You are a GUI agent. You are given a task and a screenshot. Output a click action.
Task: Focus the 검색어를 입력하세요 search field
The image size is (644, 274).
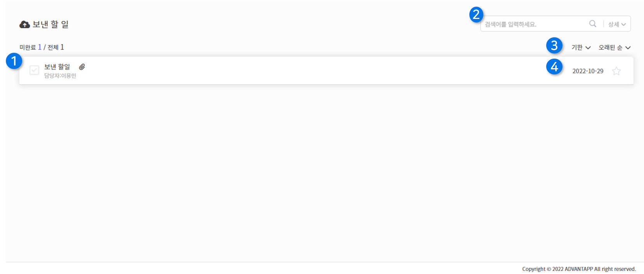(534, 24)
